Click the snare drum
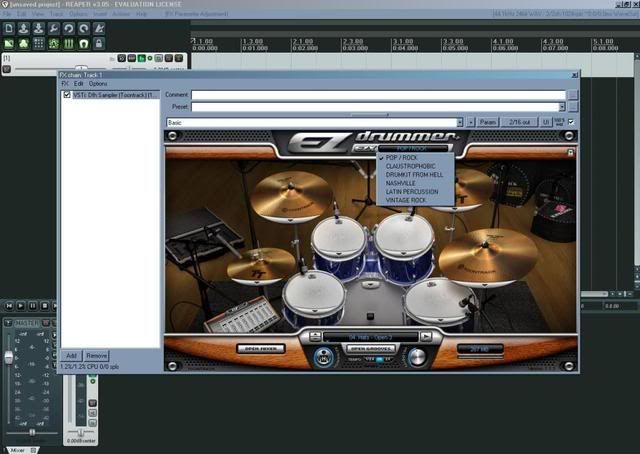 (x=313, y=291)
